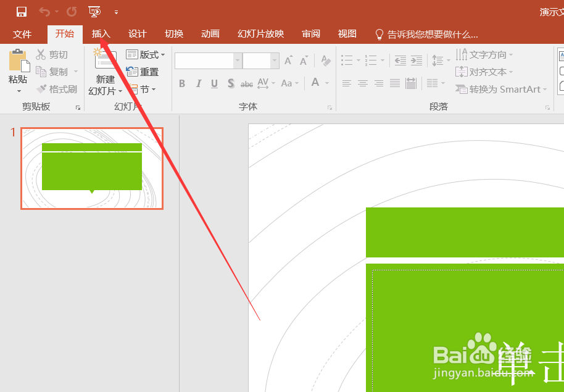The width and height of the screenshot is (564, 392).
Task: Click the Decrease Font Size icon
Action: coord(304,60)
